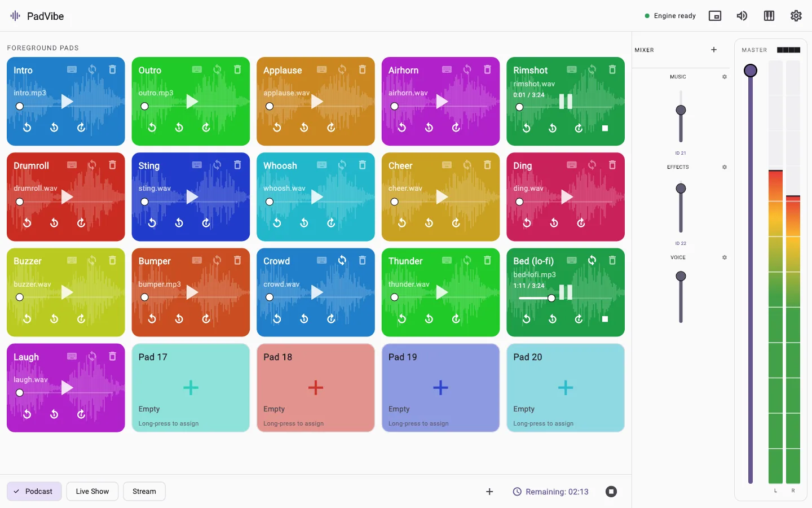
Task: Add a new mixer channel
Action: [714, 50]
